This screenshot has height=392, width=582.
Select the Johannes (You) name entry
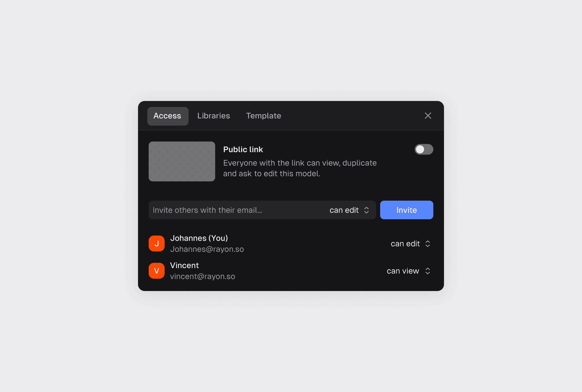199,238
